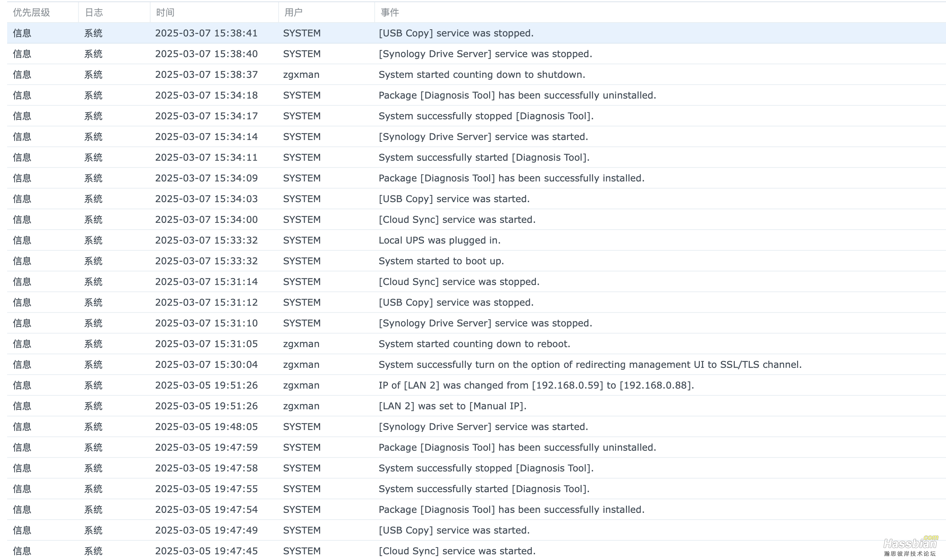This screenshot has width=946, height=560.
Task: Select 'System started counting down to reboot.' event
Action: [474, 344]
